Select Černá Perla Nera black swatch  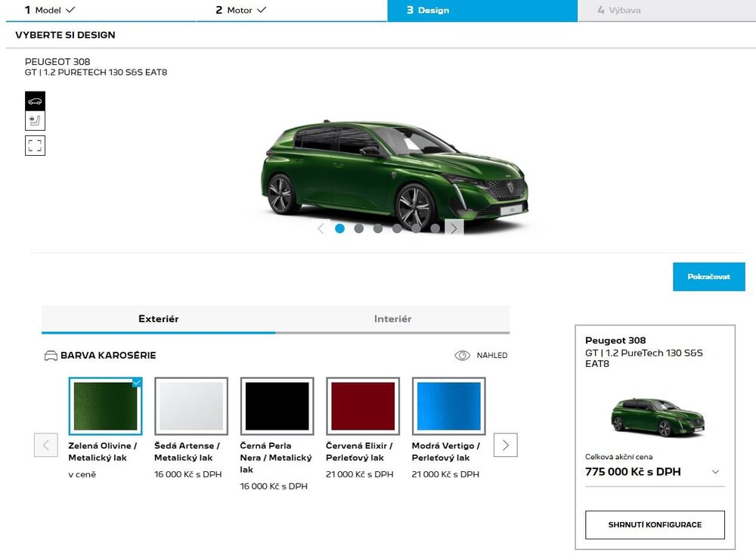click(277, 406)
